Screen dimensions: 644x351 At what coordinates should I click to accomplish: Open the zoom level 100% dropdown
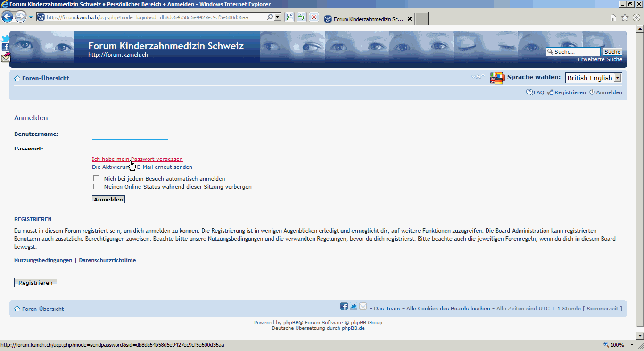click(632, 345)
